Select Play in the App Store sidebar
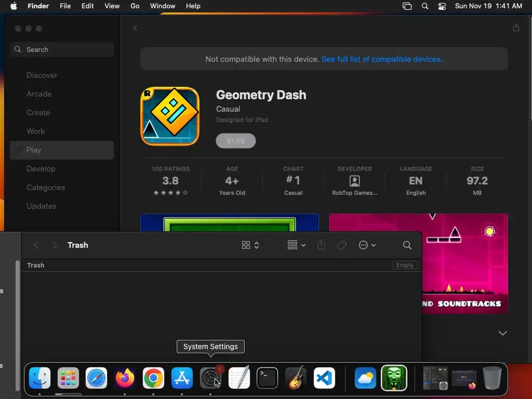This screenshot has height=399, width=532. click(x=62, y=150)
